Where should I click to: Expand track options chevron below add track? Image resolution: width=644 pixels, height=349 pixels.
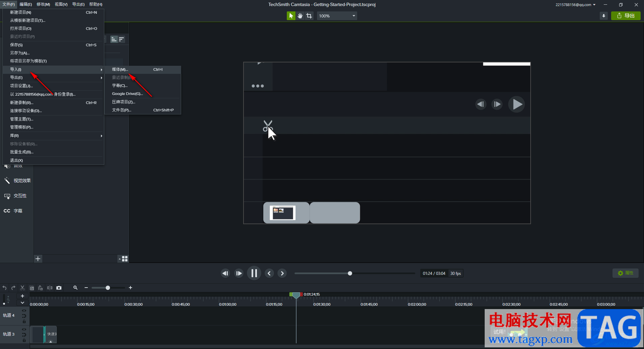22,303
